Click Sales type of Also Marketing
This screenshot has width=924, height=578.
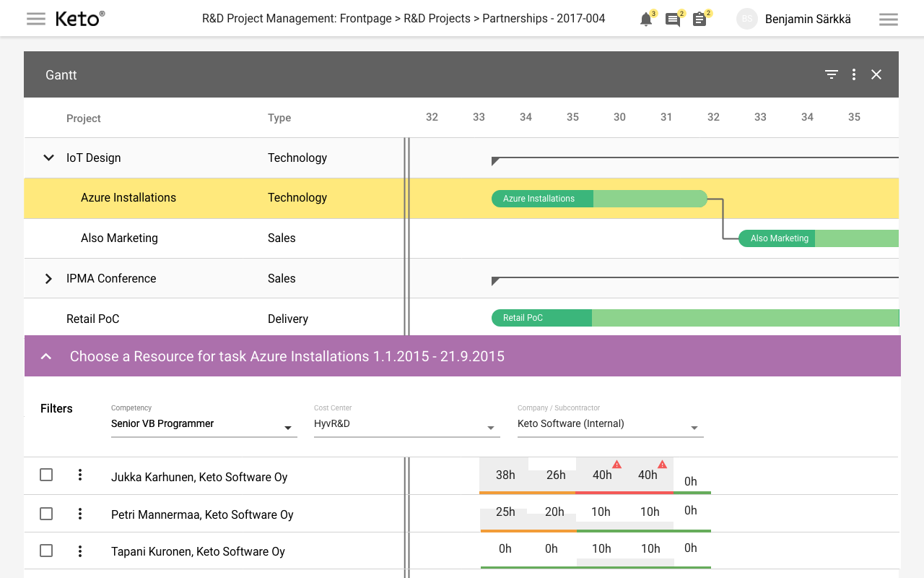click(x=282, y=238)
